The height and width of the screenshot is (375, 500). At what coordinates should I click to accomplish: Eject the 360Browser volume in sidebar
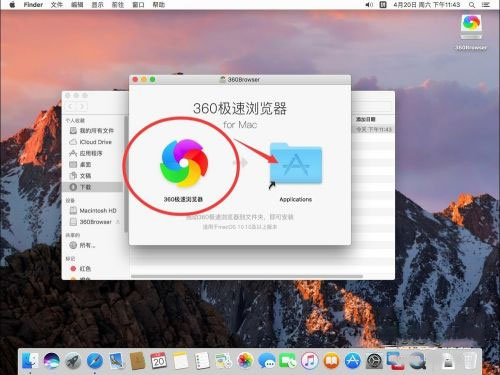tap(118, 222)
